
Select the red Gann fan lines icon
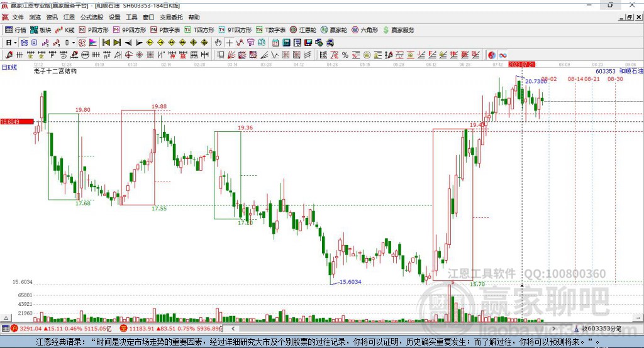[x=231, y=55]
